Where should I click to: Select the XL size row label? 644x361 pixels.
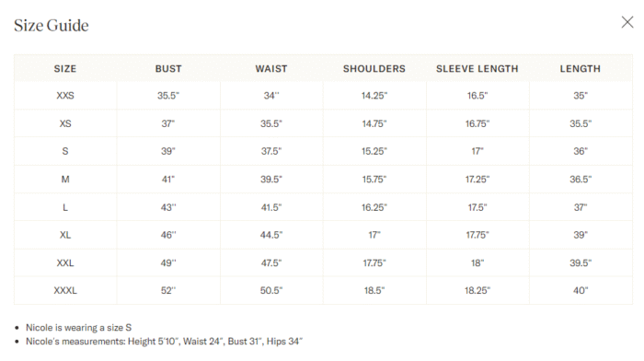(65, 235)
